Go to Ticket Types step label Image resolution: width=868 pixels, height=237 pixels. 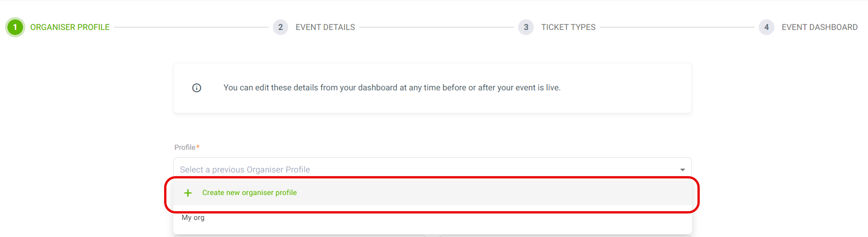(568, 27)
